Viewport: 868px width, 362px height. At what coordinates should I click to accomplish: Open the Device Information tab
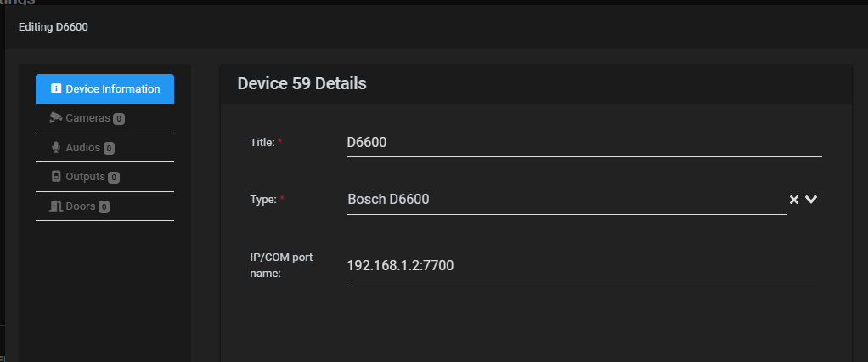click(x=104, y=88)
